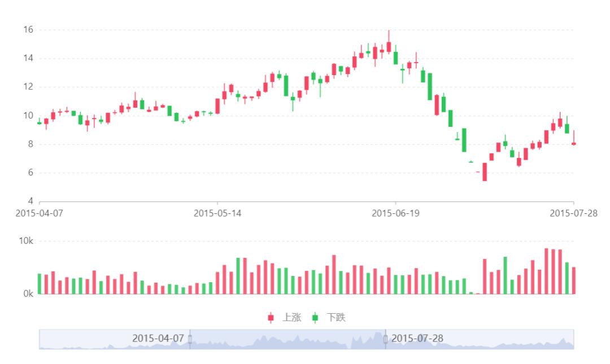Click the first green volume bar at the left

coord(40,284)
